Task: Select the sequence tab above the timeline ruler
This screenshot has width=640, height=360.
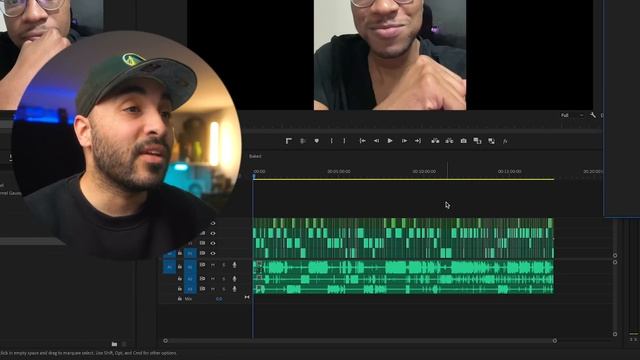Action: tap(255, 156)
